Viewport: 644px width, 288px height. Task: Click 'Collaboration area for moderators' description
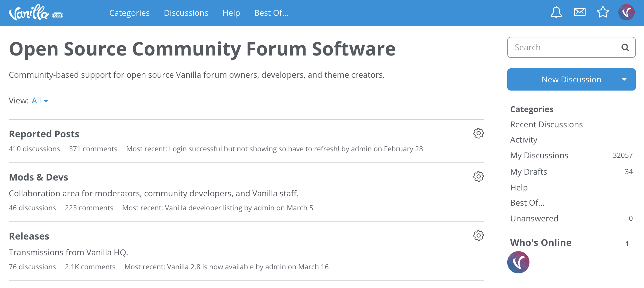[x=154, y=193]
